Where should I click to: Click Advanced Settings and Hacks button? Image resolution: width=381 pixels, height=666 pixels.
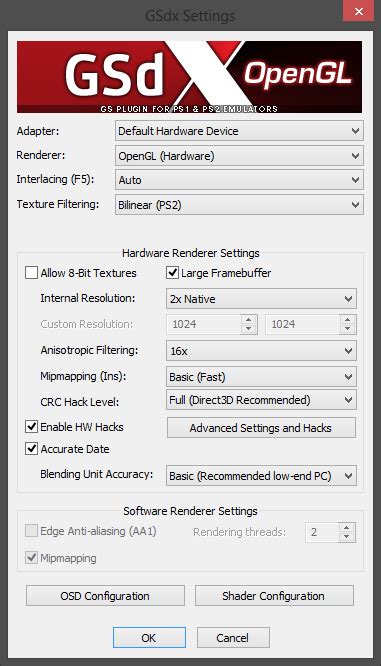pyautogui.click(x=261, y=428)
